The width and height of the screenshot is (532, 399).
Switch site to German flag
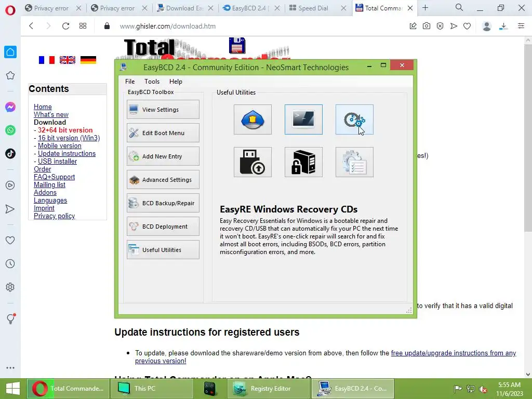(x=88, y=60)
